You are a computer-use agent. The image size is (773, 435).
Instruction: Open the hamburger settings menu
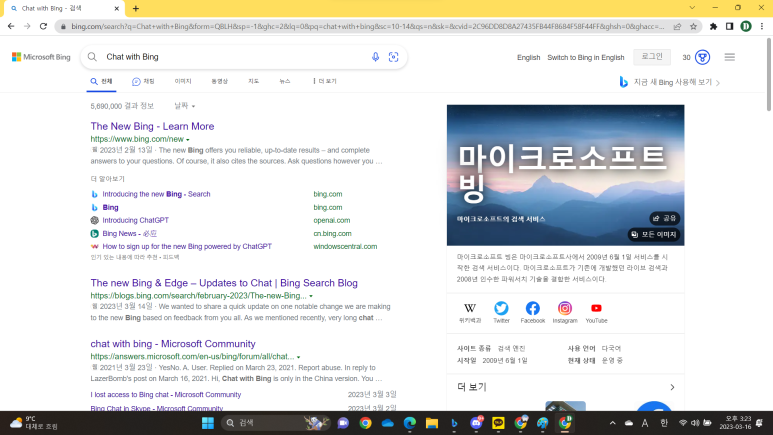coord(730,57)
